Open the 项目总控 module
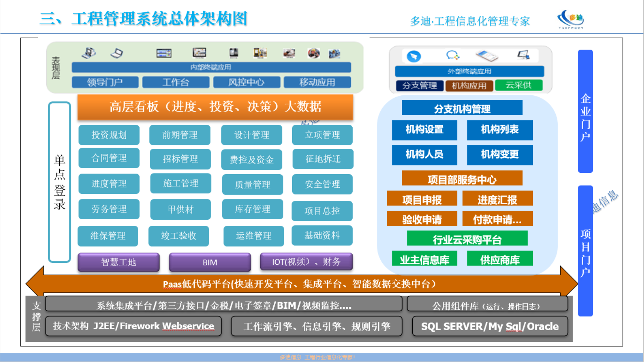Screen dimensions: 644x362 [x=322, y=211]
